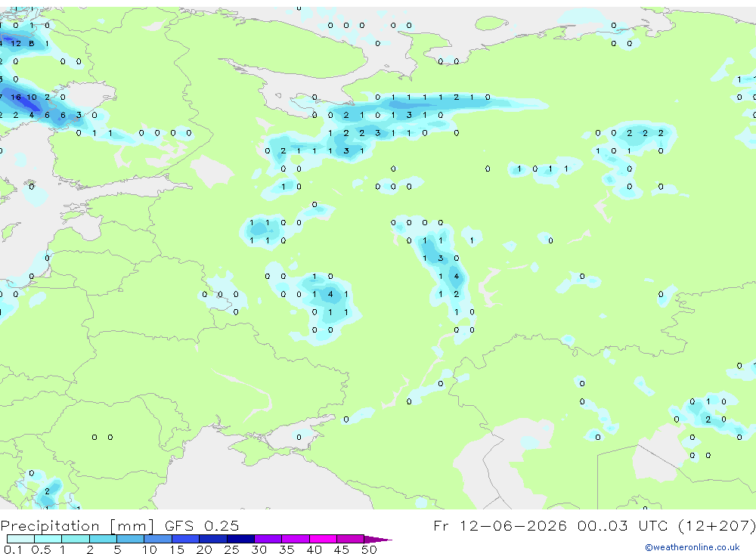Screen dimensions: 756x554
Task: Click the legend label '20'
Action: pos(204,549)
